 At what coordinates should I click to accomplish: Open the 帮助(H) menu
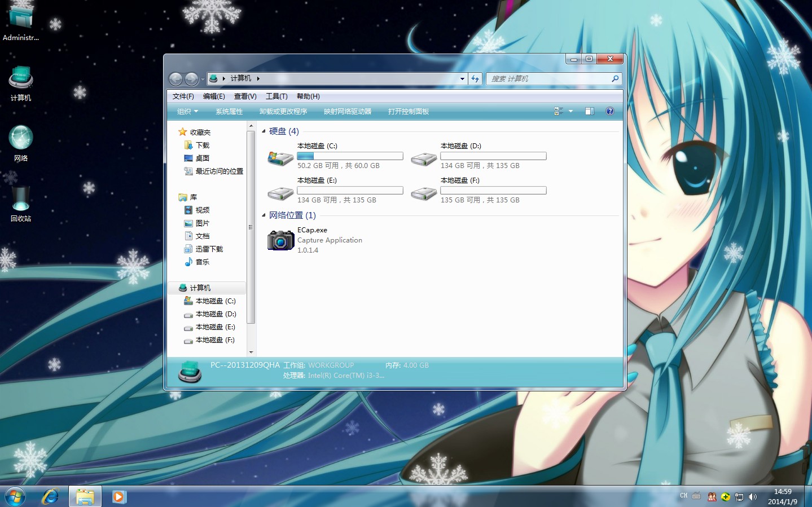[308, 96]
